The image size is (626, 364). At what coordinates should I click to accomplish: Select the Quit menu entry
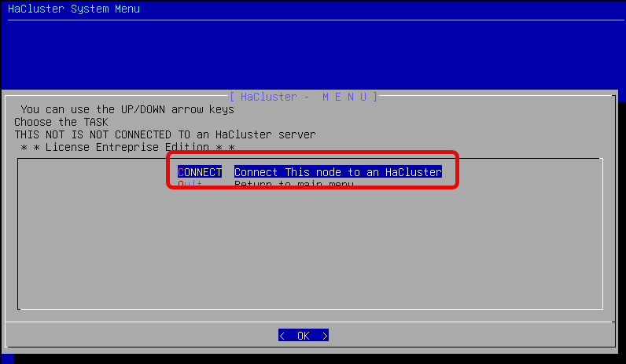190,185
